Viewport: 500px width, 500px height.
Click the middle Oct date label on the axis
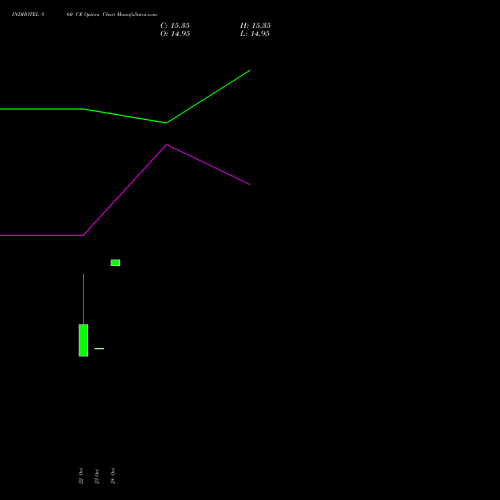pyautogui.click(x=97, y=476)
